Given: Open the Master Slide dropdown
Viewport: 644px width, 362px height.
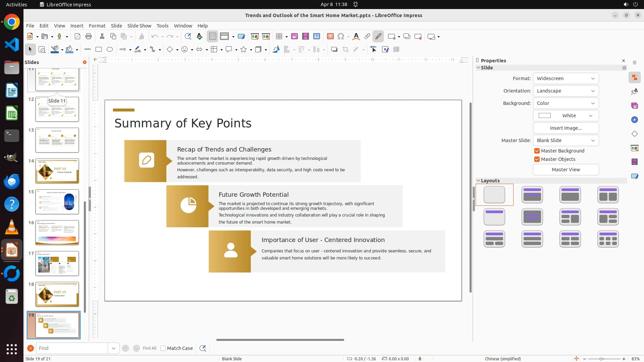Looking at the screenshot, I should point(566,140).
